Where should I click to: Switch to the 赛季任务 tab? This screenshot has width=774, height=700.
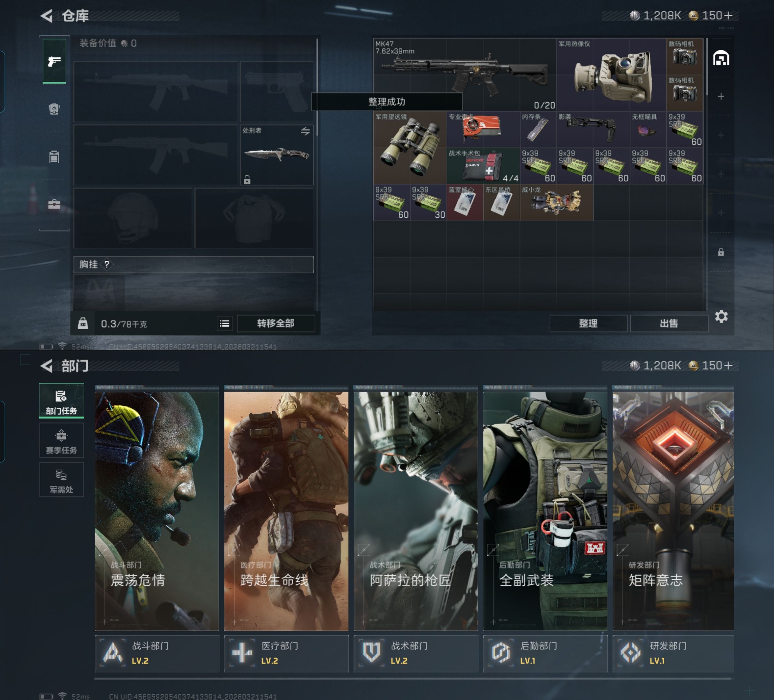point(62,440)
